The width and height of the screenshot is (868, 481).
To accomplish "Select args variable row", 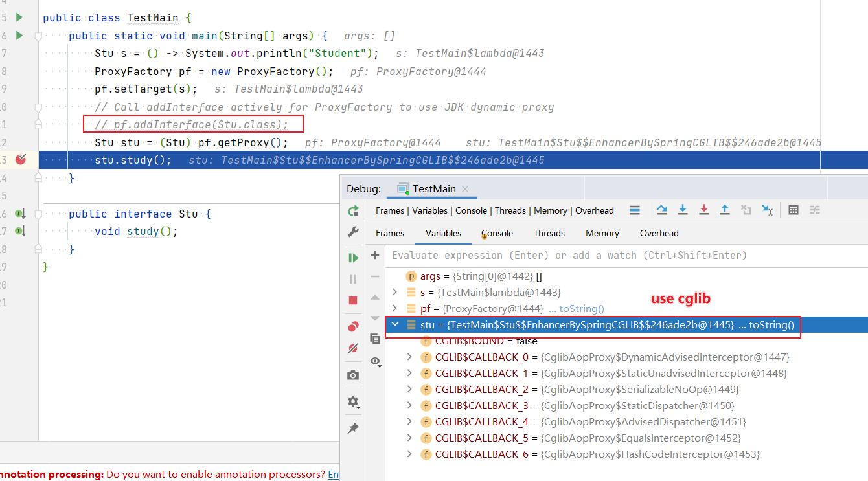I will (626, 276).
